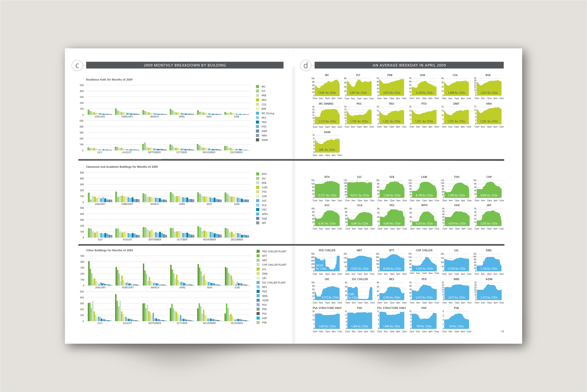Select the SSC CHILLER PLANT legend swatch
This screenshot has height=392, width=587.
point(258,283)
